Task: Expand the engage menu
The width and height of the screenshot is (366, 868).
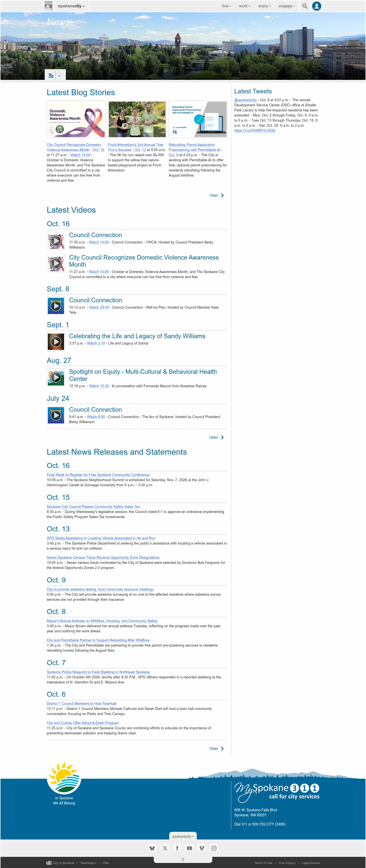Action: pos(287,6)
